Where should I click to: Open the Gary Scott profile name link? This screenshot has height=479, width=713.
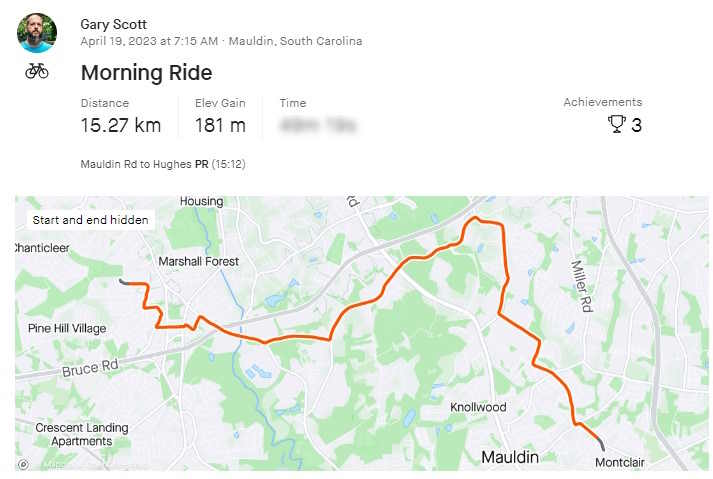(114, 24)
